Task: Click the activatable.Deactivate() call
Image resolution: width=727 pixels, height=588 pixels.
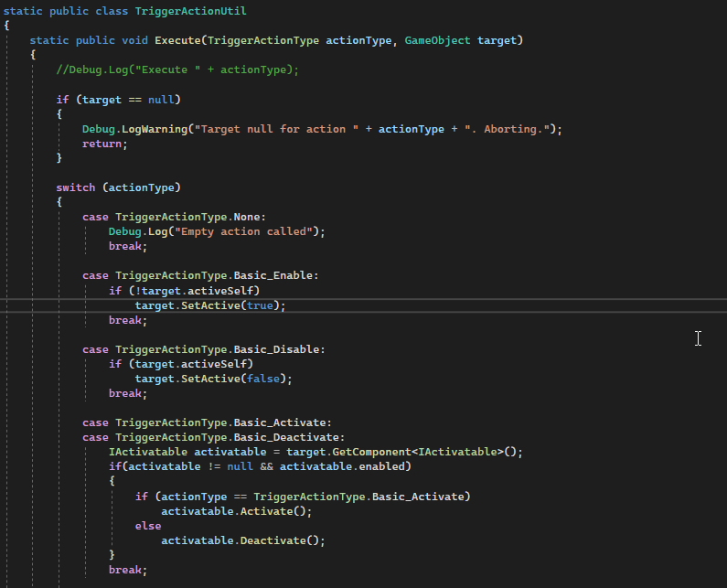Action: pos(242,540)
